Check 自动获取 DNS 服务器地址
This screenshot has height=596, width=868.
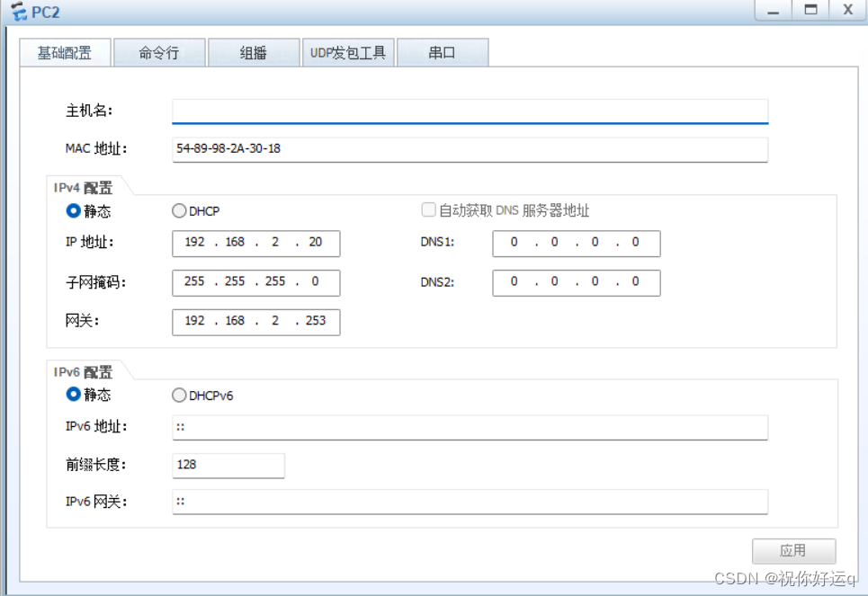coord(429,209)
